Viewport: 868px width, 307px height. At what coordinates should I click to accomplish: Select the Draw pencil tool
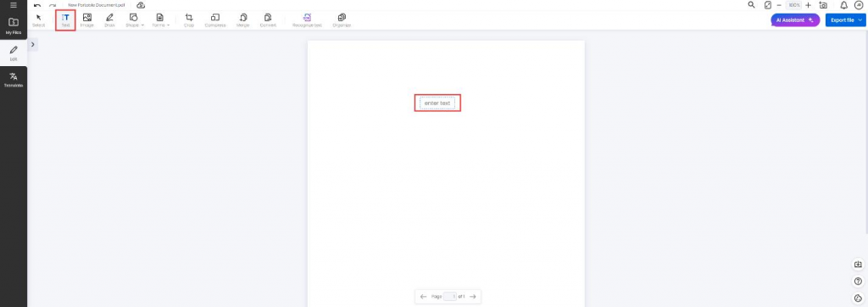click(109, 20)
